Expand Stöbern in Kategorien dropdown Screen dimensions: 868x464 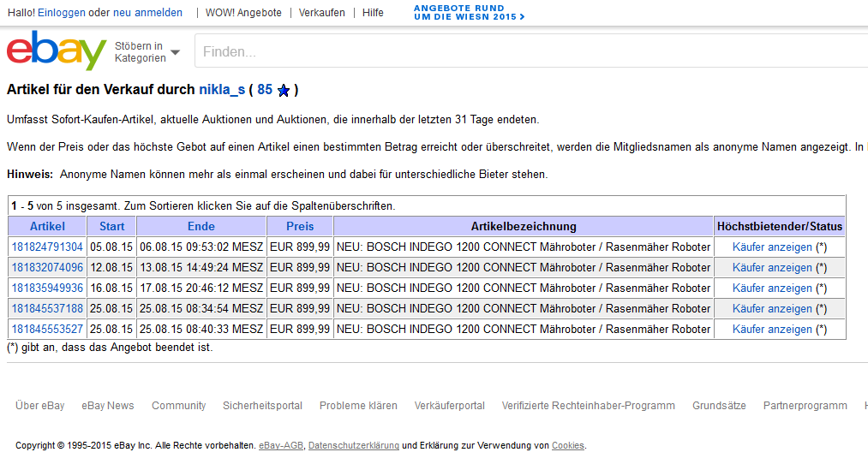(x=147, y=52)
